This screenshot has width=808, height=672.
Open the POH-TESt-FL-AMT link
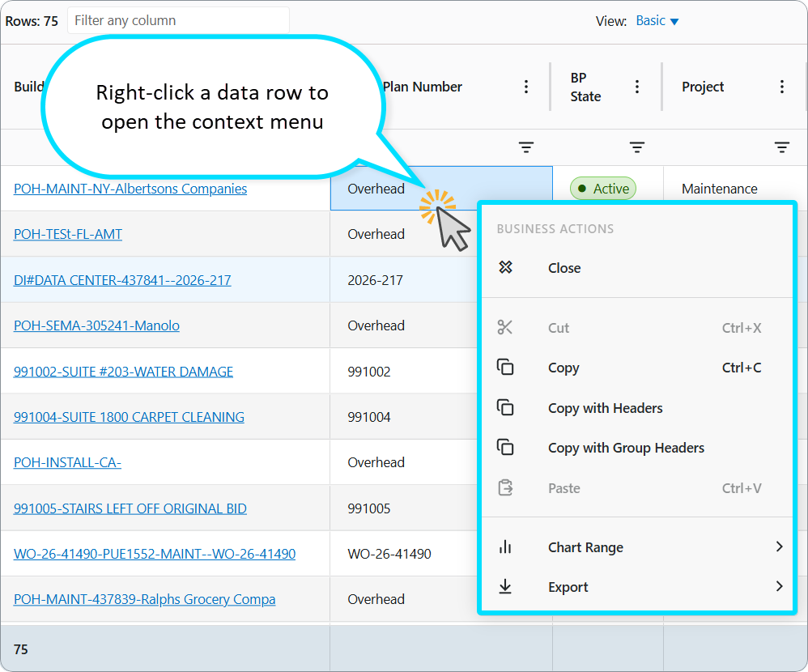coord(68,234)
